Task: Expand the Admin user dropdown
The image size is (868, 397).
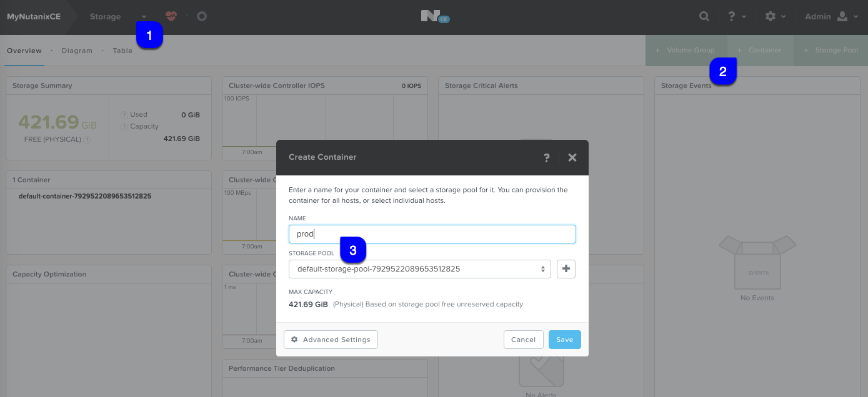Action: pos(856,17)
